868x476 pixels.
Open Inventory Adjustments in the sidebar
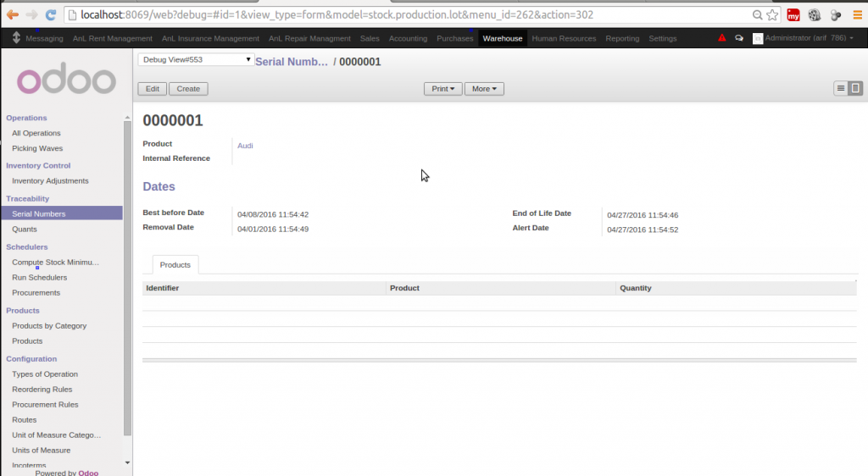tap(50, 180)
